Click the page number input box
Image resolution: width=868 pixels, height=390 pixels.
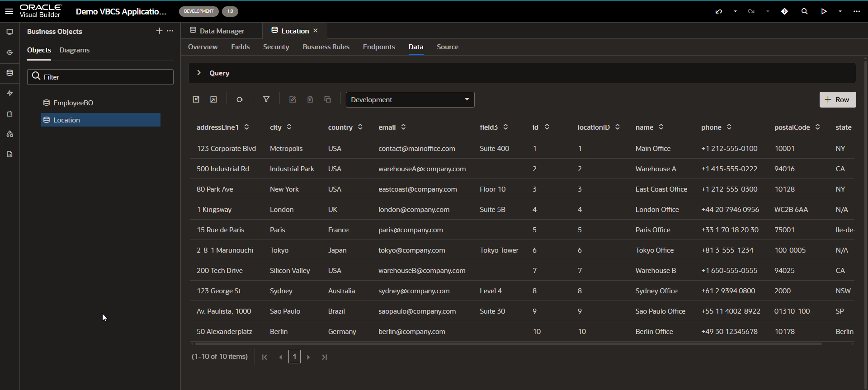coord(294,357)
